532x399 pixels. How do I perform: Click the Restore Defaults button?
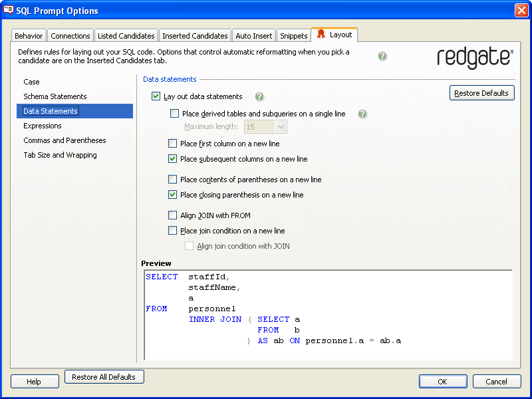(x=481, y=93)
